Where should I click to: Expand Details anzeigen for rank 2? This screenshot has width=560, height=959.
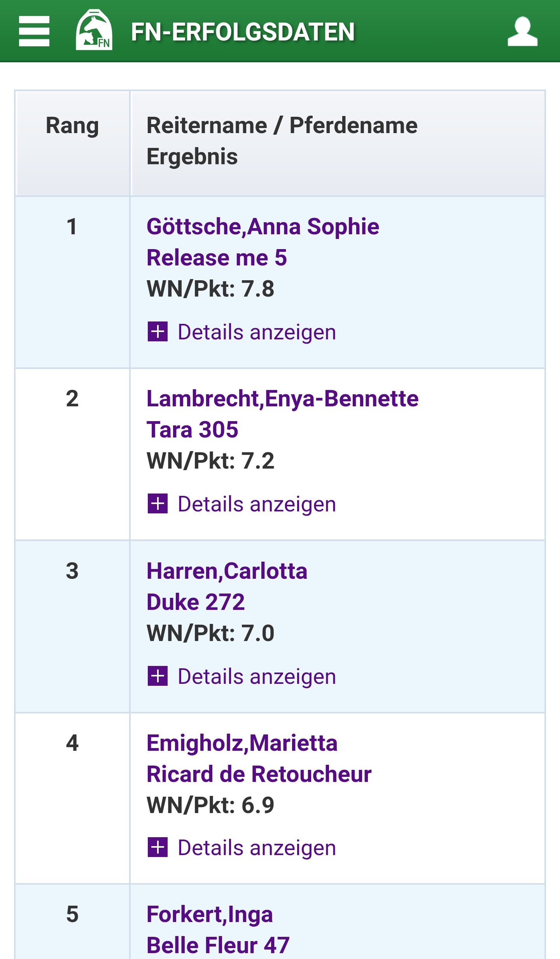tap(257, 504)
